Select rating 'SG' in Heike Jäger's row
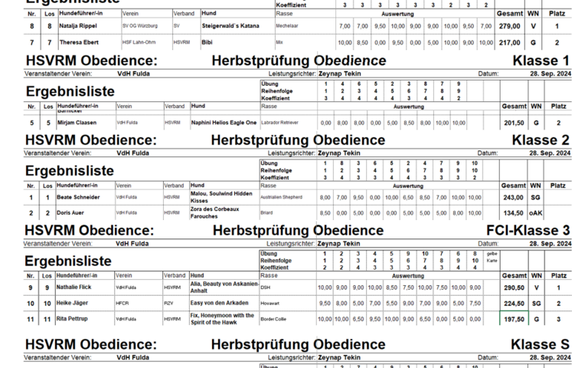Image resolution: width=588 pixels, height=368 pixels. pos(537,304)
